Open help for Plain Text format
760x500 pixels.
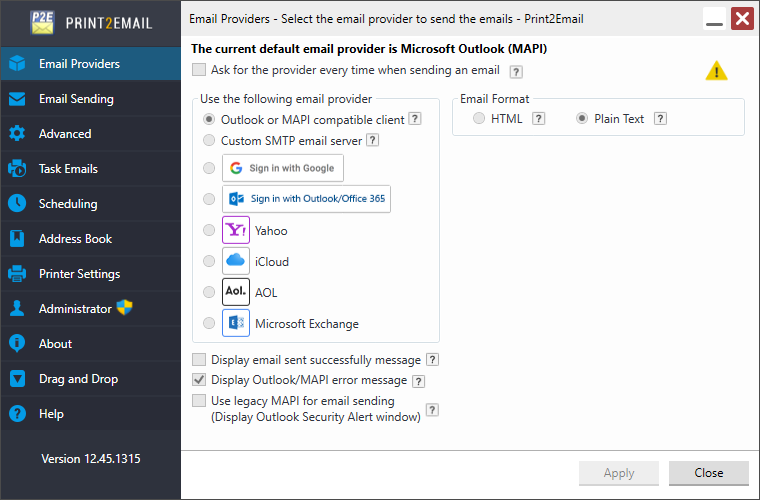tap(660, 119)
